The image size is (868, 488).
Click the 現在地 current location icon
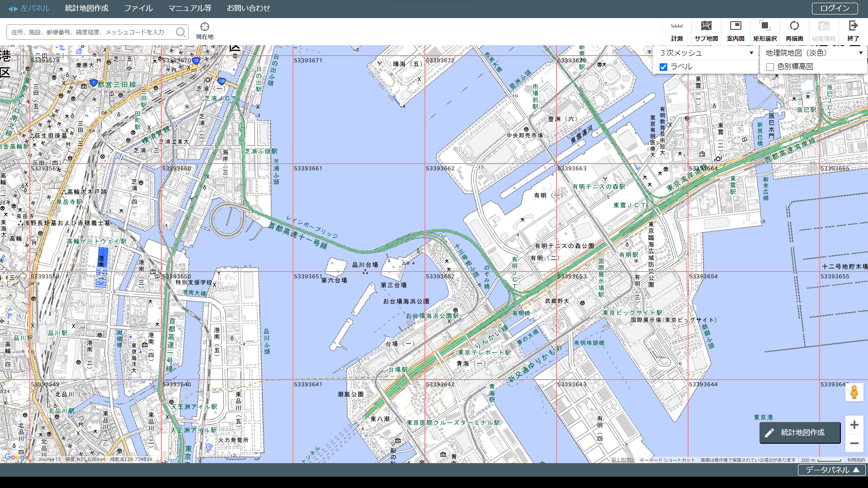point(205,28)
